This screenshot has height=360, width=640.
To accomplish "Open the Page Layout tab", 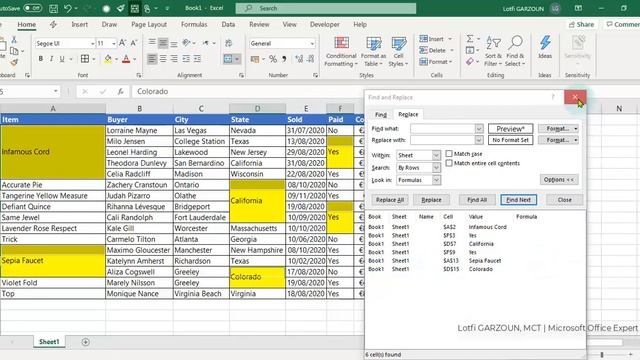I will 149,24.
